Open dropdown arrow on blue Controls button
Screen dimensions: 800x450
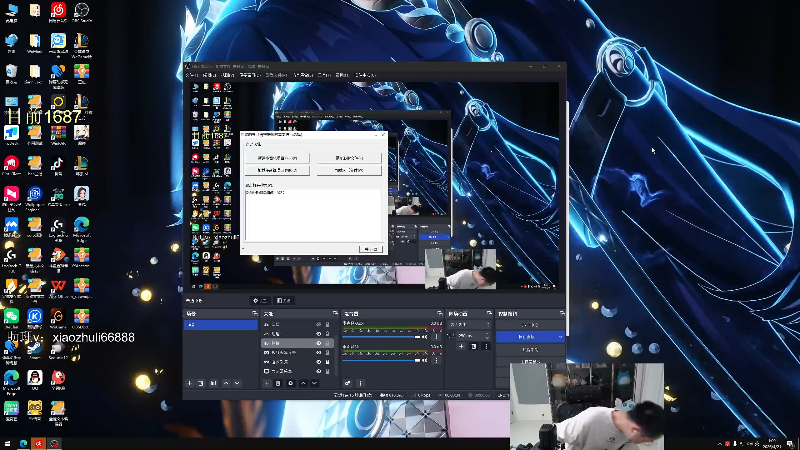click(560, 337)
